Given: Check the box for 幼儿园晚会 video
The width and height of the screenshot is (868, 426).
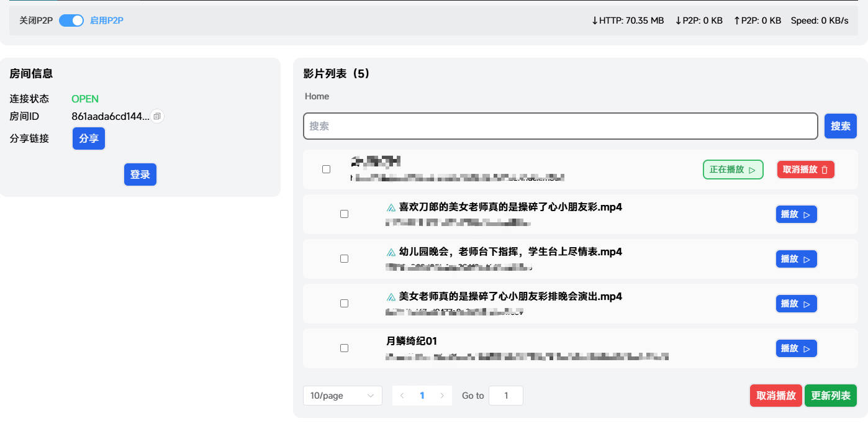Looking at the screenshot, I should click(345, 259).
